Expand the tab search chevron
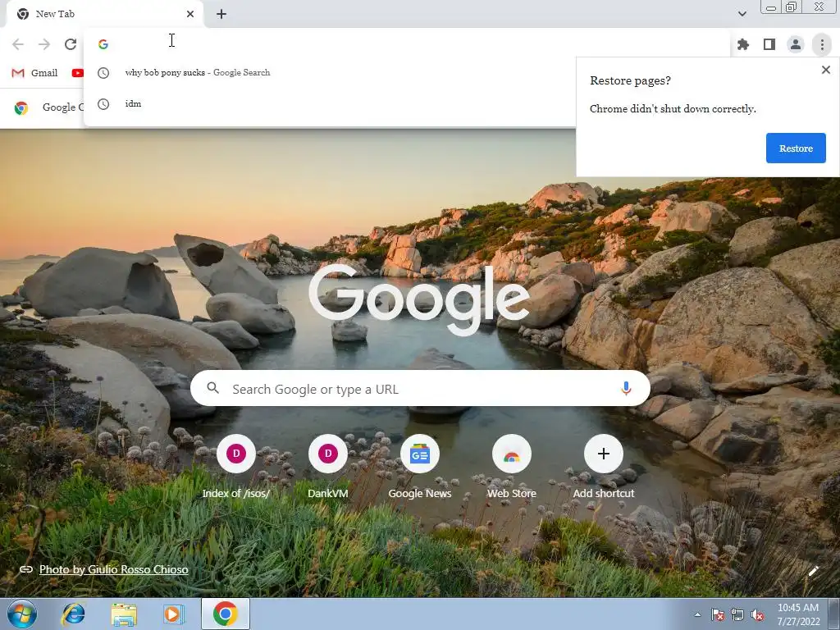This screenshot has width=840, height=630. (742, 14)
